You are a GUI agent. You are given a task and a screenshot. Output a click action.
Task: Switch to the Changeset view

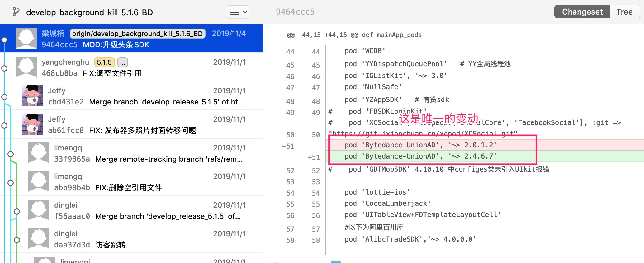(x=582, y=12)
